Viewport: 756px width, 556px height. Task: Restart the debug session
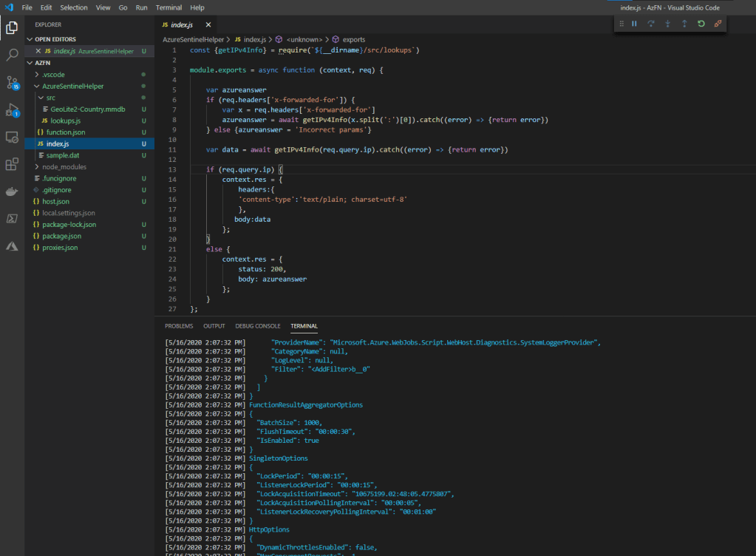point(701,24)
